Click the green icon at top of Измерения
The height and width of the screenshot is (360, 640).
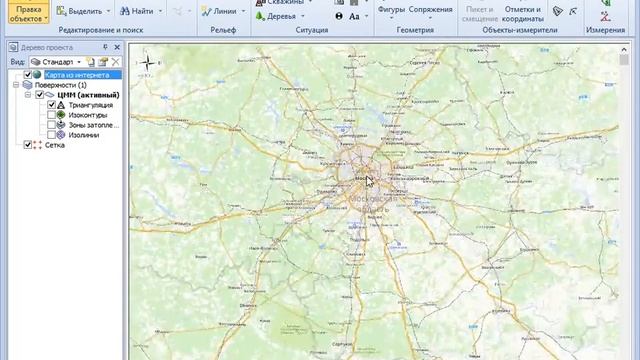[x=606, y=2]
